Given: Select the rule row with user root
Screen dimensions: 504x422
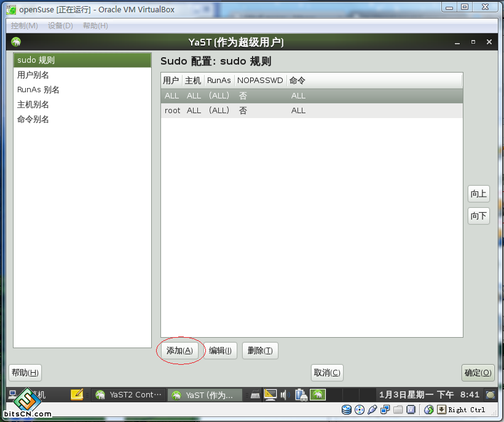Looking at the screenshot, I should tap(312, 111).
